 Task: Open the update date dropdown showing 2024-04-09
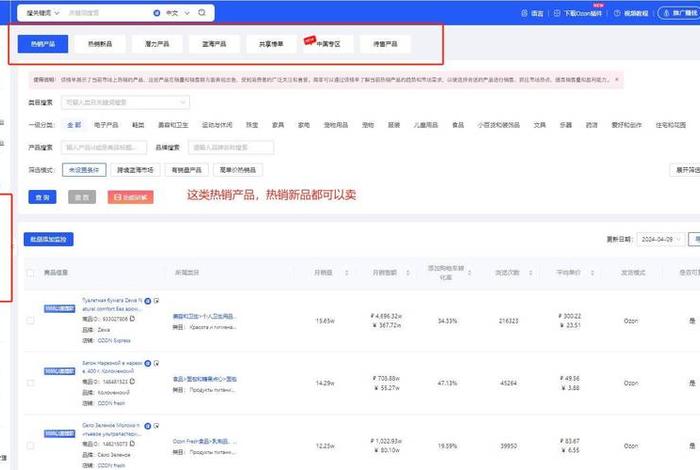coord(661,240)
